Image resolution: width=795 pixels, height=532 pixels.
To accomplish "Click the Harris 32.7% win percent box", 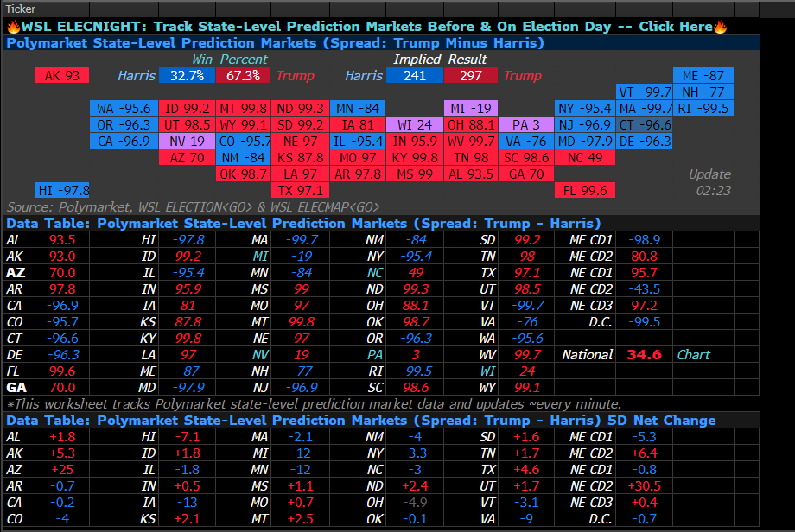I will point(187,76).
